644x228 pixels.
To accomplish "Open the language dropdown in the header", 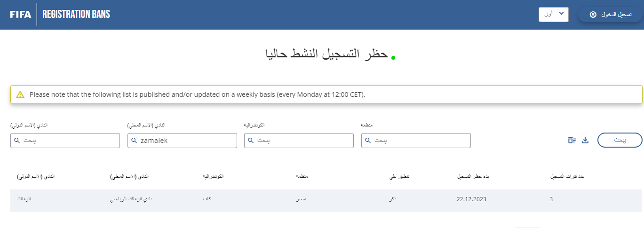I will (553, 15).
